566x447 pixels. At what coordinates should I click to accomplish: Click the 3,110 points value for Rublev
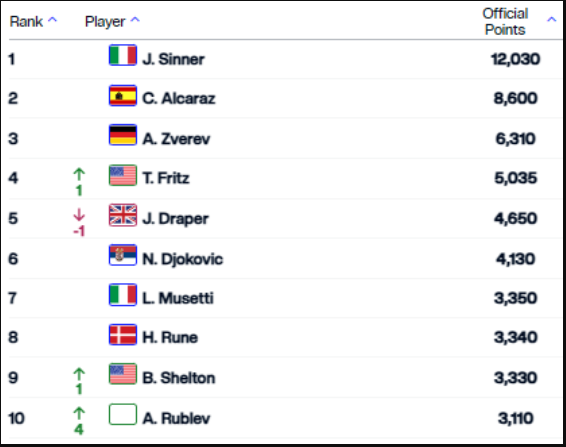pos(515,418)
